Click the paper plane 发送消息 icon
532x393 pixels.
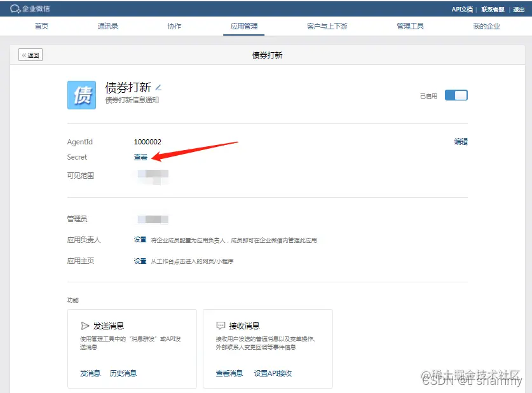coord(86,324)
